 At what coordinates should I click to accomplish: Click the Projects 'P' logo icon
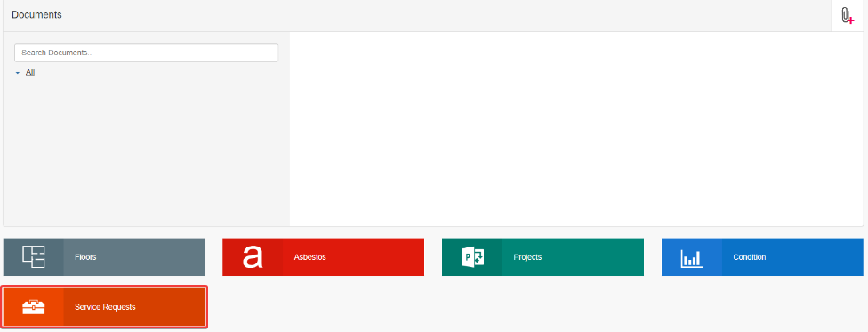coord(472,257)
